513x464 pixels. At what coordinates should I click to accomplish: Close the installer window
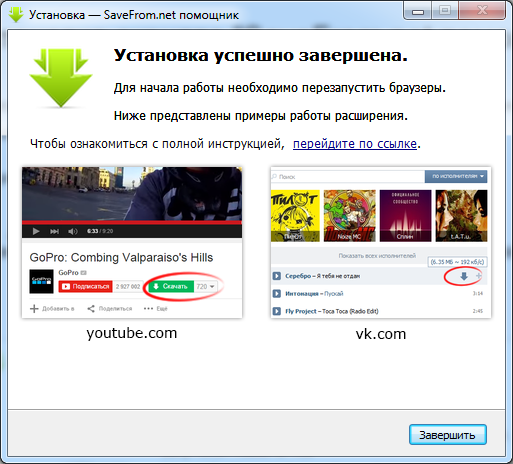pyautogui.click(x=482, y=11)
